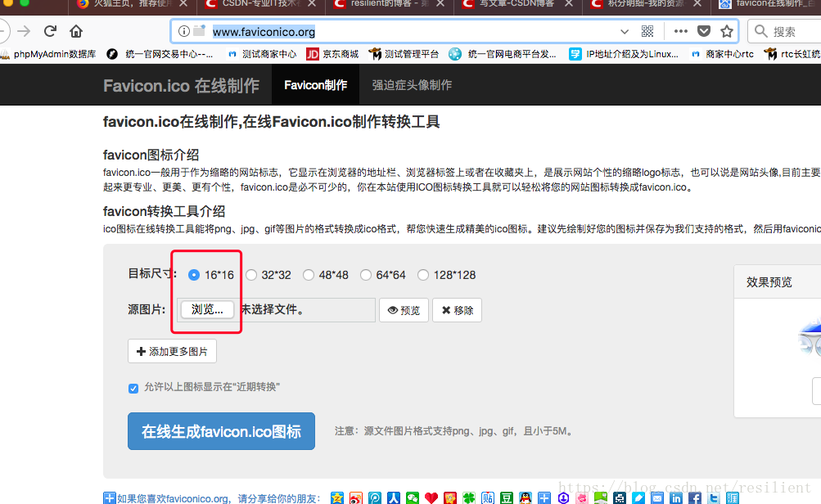Viewport: 821px width, 504px height.
Task: Bookmark this page with the star icon
Action: click(x=727, y=31)
